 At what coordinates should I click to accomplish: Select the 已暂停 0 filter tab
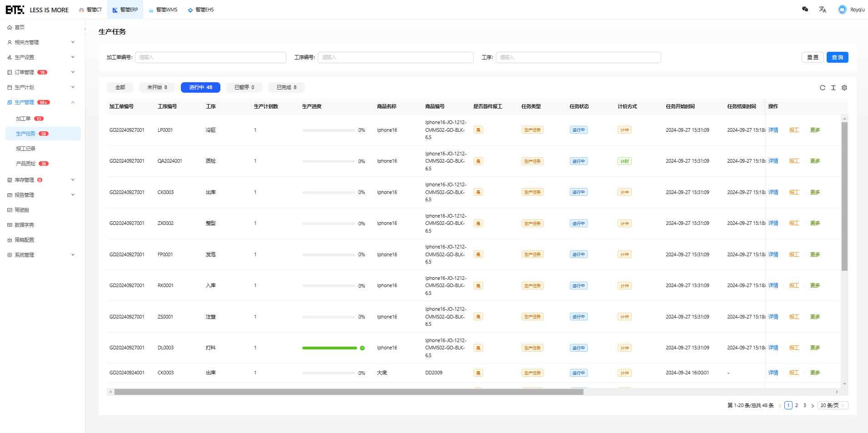pos(244,87)
